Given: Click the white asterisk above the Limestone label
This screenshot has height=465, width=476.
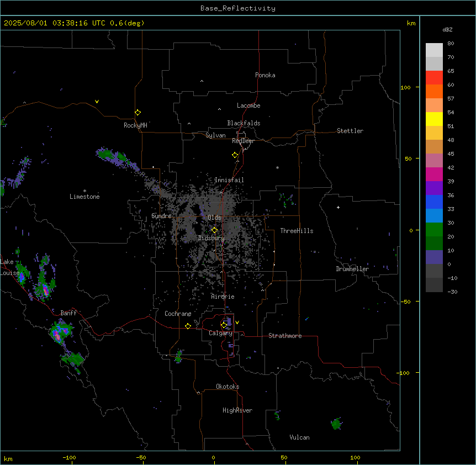Looking at the screenshot, I should coord(84,191).
